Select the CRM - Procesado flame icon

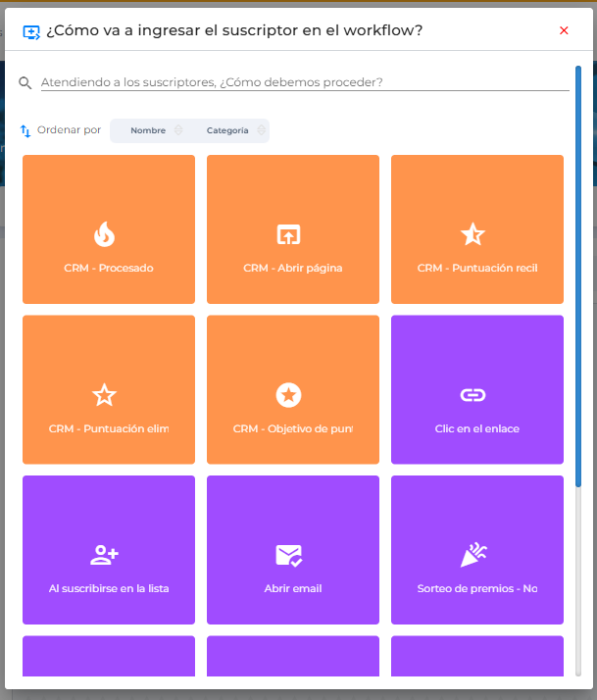(x=104, y=234)
